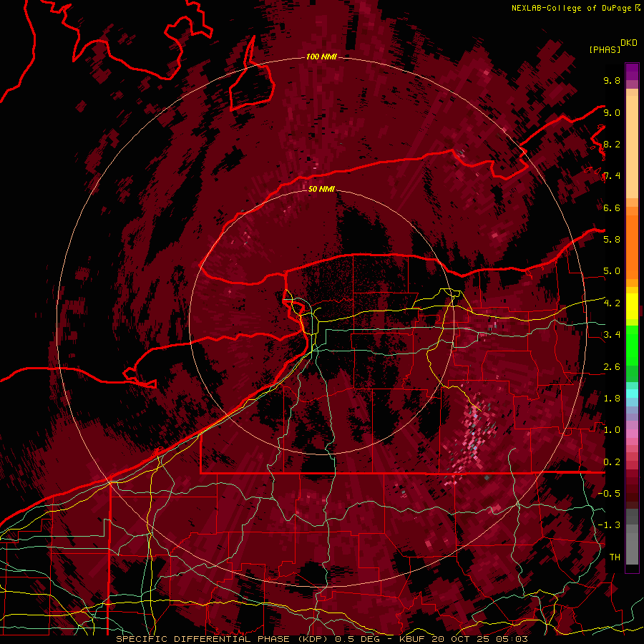Click the 100 NMI range ring label
Image resolution: width=644 pixels, height=644 pixels.
(321, 57)
